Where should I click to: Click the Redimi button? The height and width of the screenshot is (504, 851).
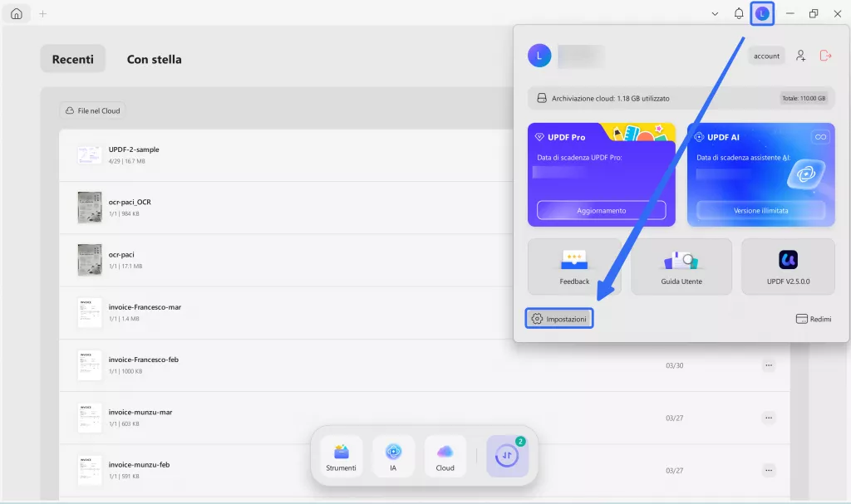click(814, 319)
